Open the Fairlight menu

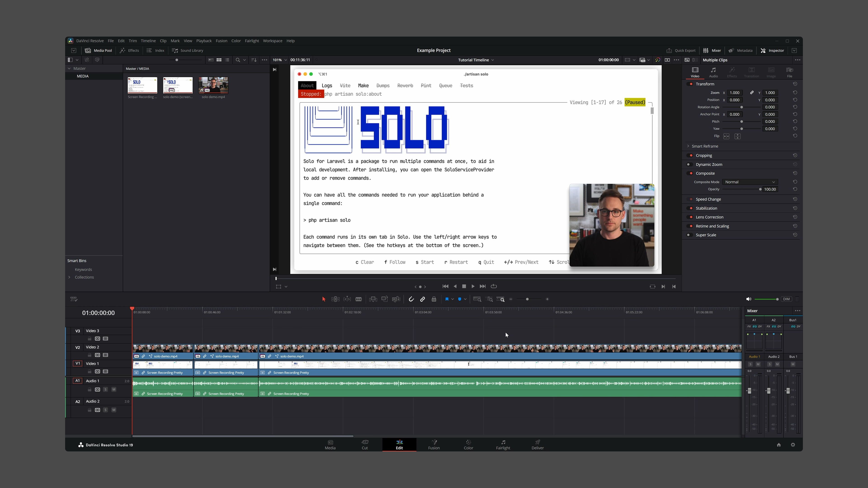(252, 41)
